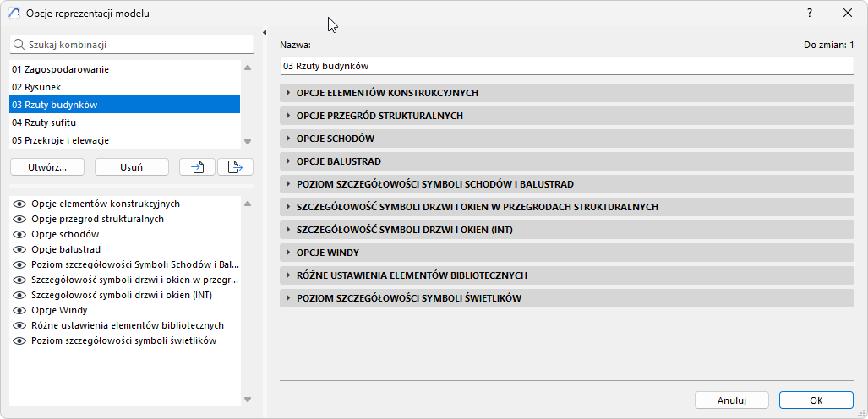Viewport: 868px width, 419px height.
Task: Click Opcje schodów list label
Action: click(65, 234)
